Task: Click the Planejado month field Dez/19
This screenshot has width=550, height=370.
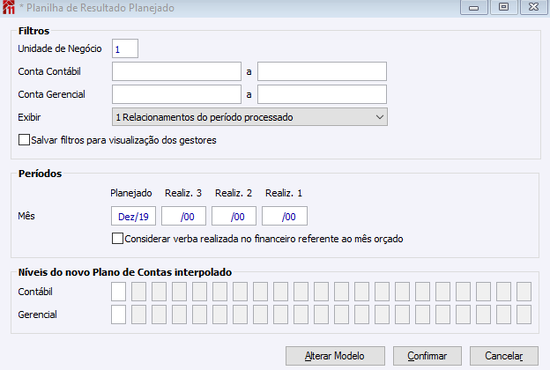Action: [x=134, y=216]
